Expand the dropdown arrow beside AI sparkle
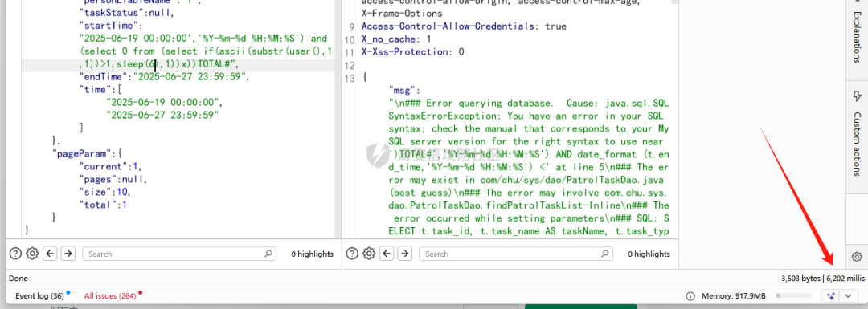The width and height of the screenshot is (868, 309). tap(849, 295)
